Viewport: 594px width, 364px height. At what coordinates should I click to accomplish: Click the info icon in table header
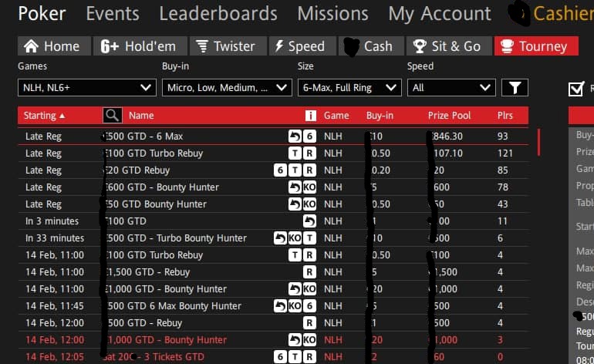point(311,116)
